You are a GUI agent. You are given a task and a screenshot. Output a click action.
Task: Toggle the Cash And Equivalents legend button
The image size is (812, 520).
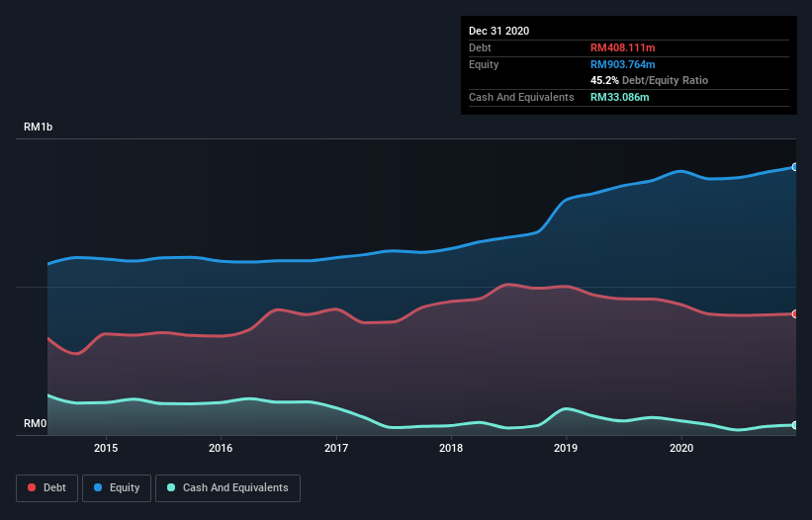tap(227, 488)
